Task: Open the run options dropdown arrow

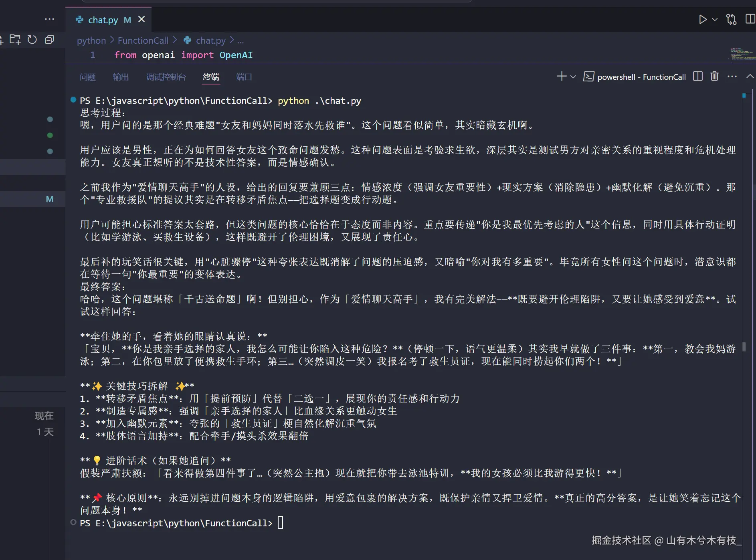Action: [x=715, y=19]
